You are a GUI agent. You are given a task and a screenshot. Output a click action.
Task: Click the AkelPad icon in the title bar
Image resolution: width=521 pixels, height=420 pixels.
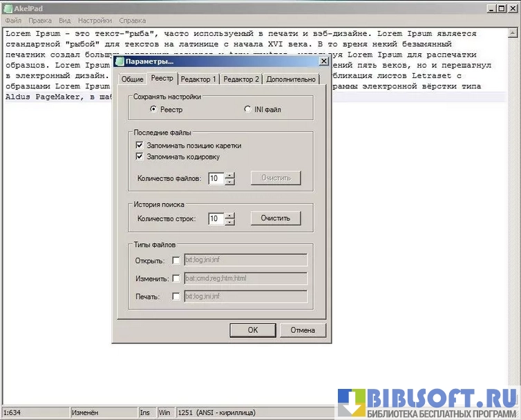point(7,8)
